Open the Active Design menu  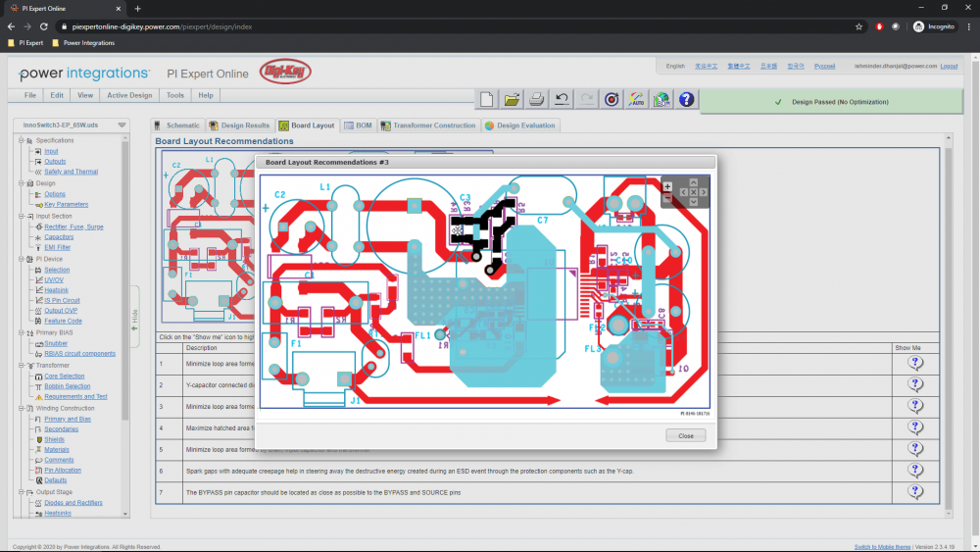[x=129, y=96]
